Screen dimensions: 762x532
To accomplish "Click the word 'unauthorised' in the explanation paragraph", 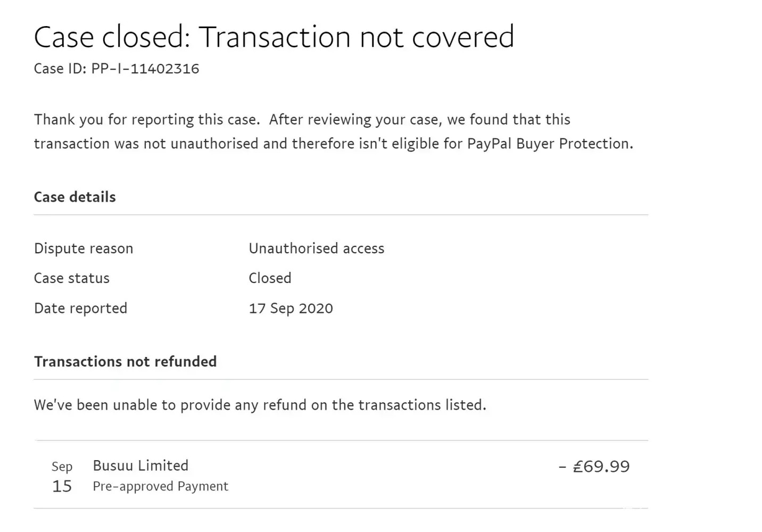I will click(214, 144).
